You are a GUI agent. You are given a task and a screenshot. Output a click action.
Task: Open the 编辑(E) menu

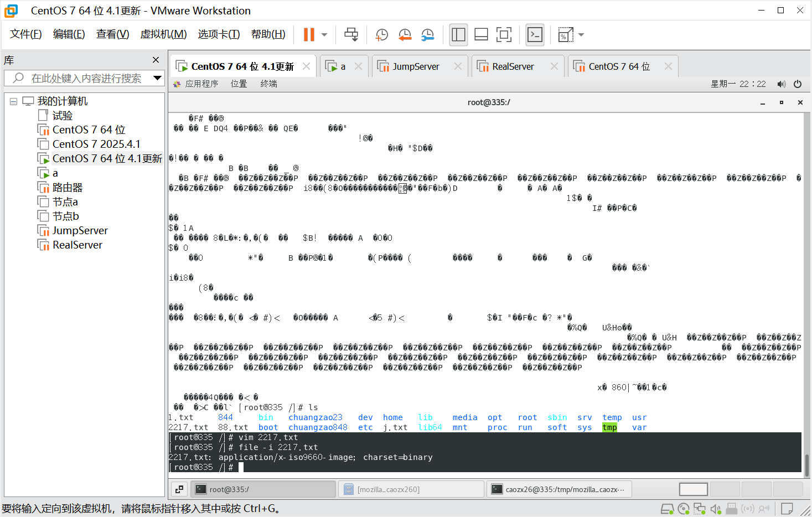point(69,34)
